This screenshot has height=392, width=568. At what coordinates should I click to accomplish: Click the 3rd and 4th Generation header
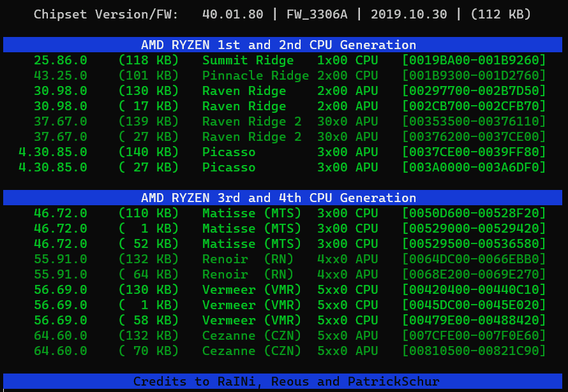click(x=283, y=198)
